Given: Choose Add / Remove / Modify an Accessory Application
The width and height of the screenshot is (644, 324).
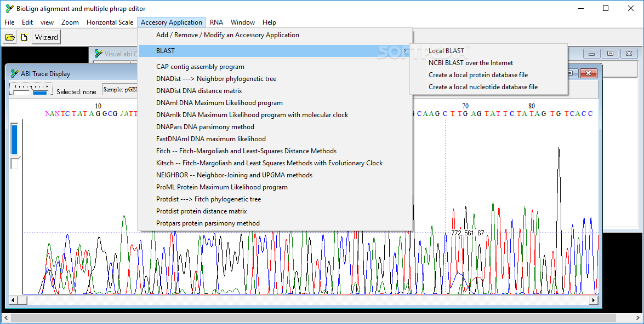Looking at the screenshot, I should tap(275, 35).
